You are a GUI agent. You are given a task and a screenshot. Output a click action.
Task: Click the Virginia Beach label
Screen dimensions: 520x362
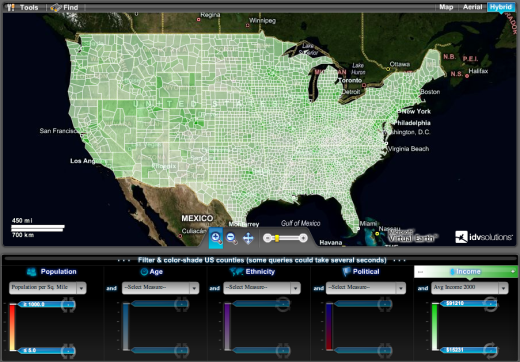[x=408, y=149]
